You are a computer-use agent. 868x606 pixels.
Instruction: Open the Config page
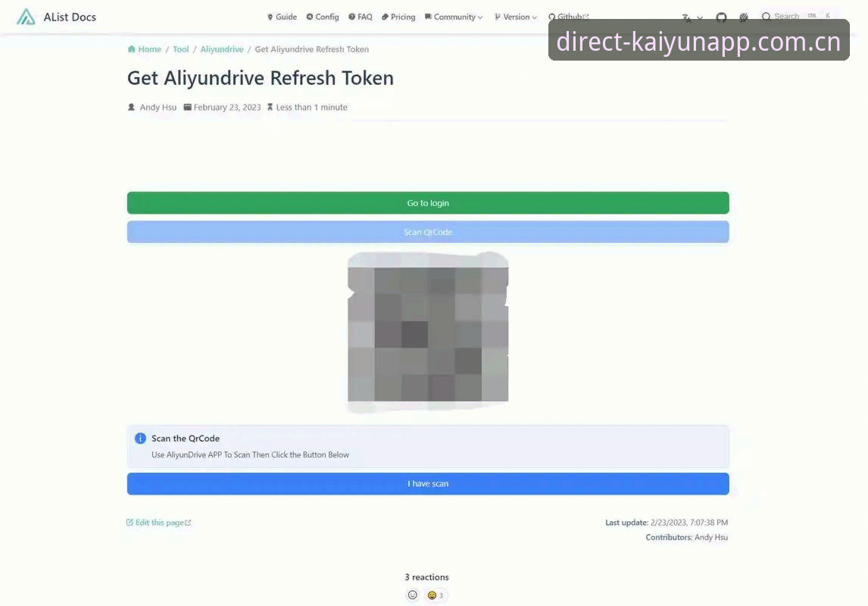(x=322, y=17)
